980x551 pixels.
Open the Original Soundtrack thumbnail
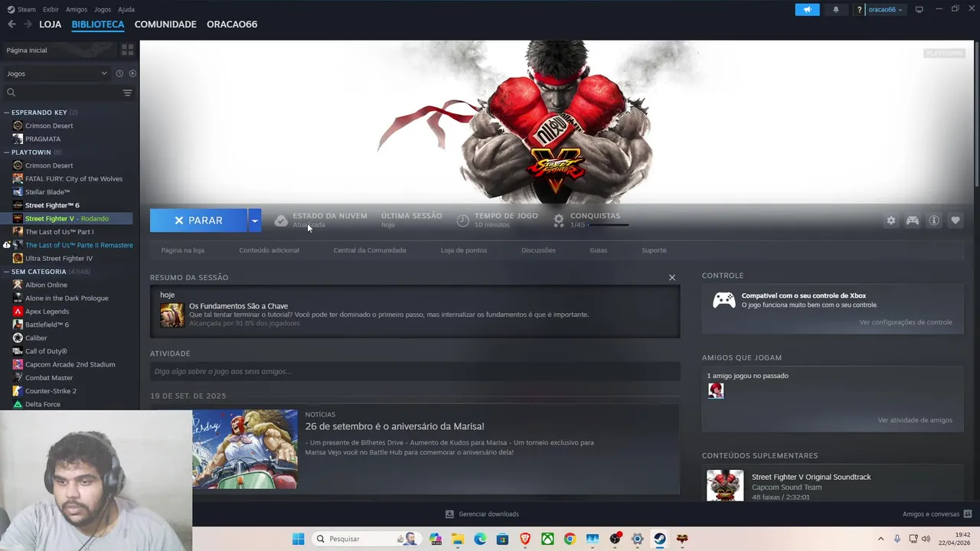pos(725,486)
